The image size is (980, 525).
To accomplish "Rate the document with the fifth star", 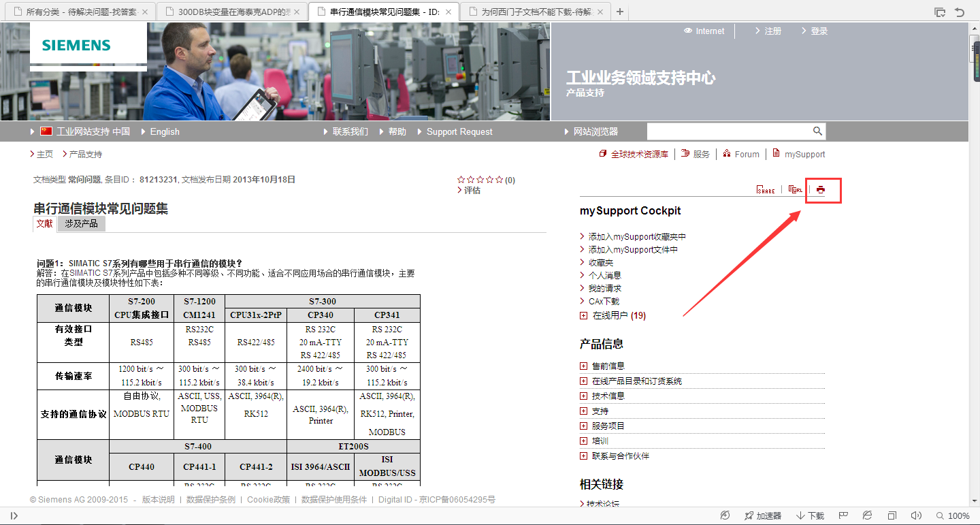I will click(500, 180).
